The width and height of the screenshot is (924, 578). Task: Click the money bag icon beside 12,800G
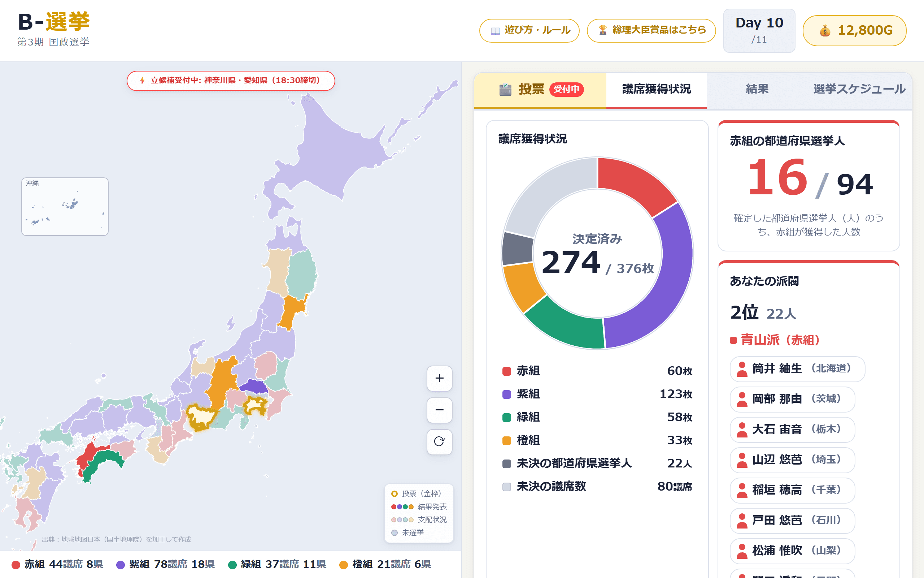[x=825, y=31]
